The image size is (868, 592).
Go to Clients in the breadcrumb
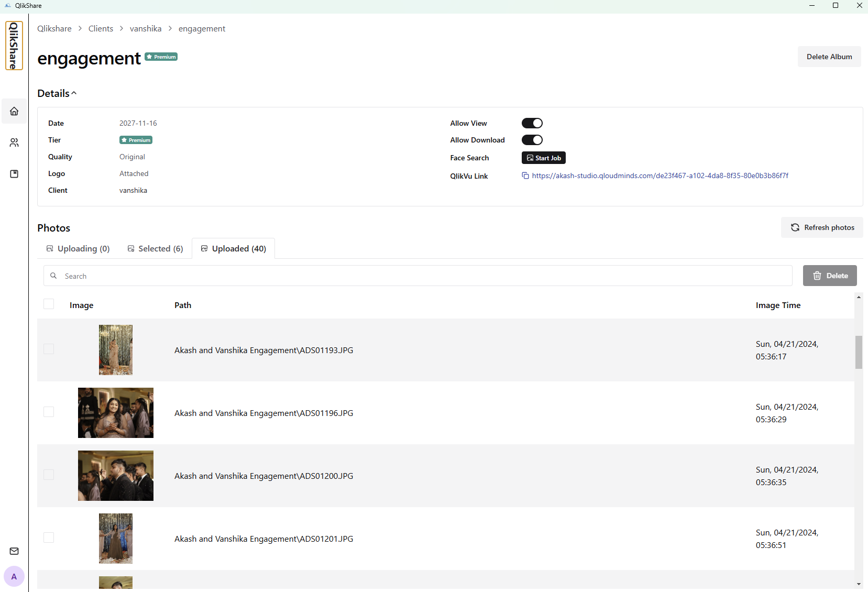point(101,29)
